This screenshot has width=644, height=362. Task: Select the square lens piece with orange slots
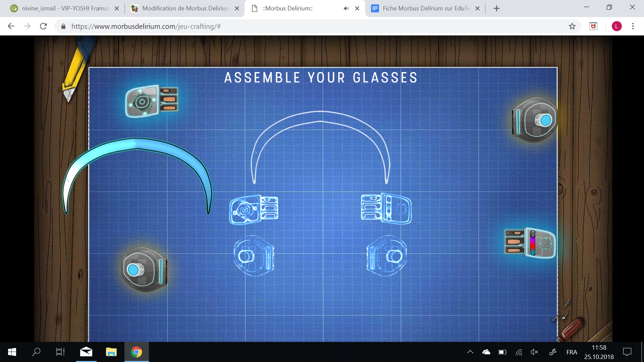[152, 101]
